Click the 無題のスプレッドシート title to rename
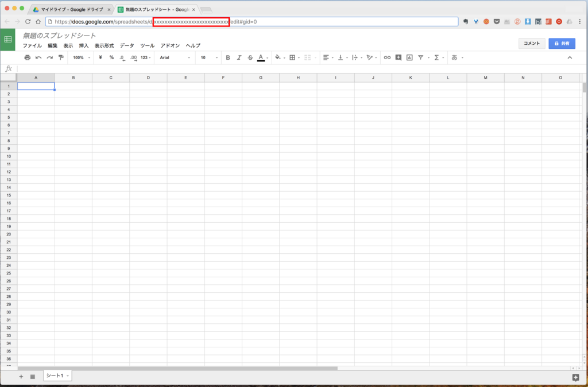 point(60,36)
